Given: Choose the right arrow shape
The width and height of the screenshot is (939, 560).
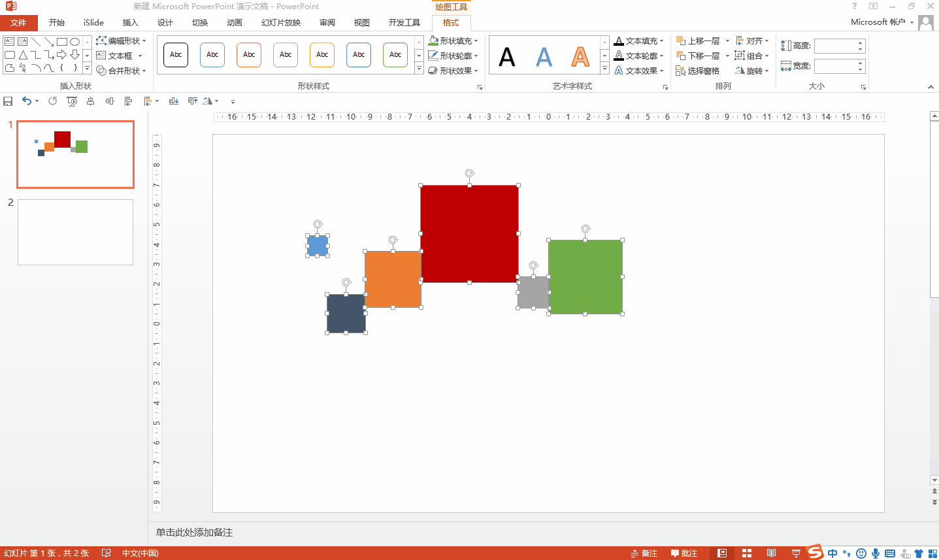Looking at the screenshot, I should coord(62,55).
